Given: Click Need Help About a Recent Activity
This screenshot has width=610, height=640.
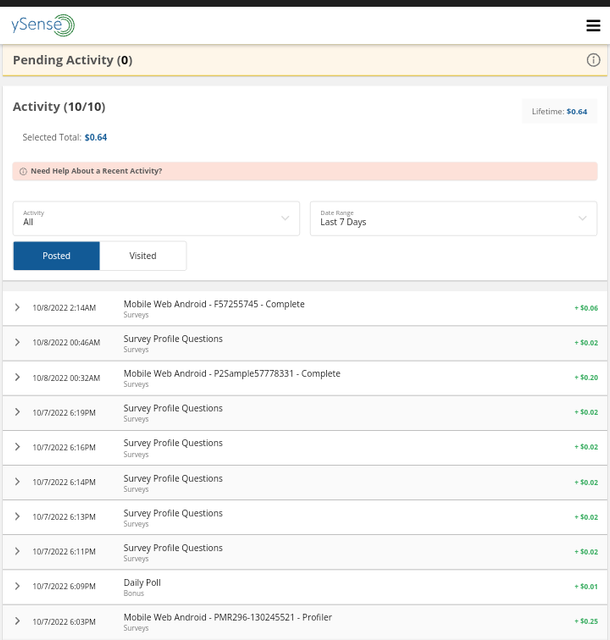Looking at the screenshot, I should click(96, 171).
